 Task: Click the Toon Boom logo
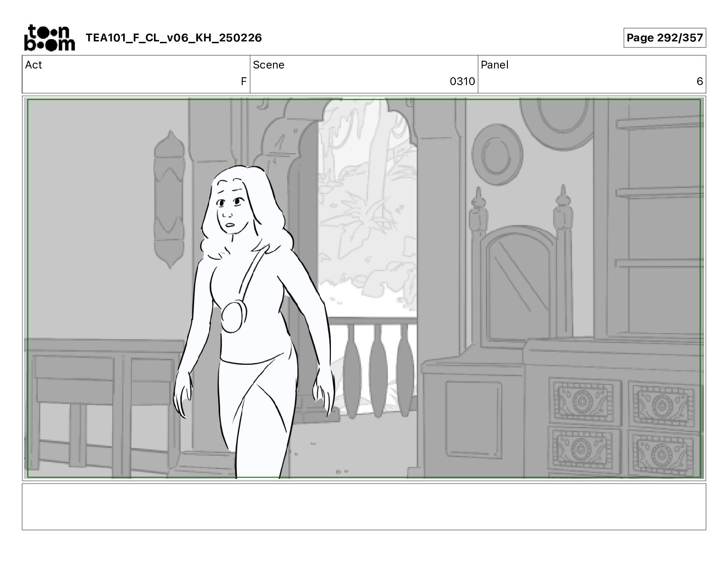[x=49, y=38]
